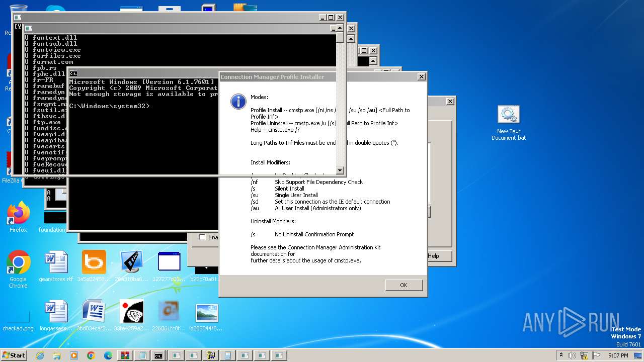Close the Connection Manager Profile Installer dialog
The width and height of the screenshot is (644, 362).
(422, 77)
